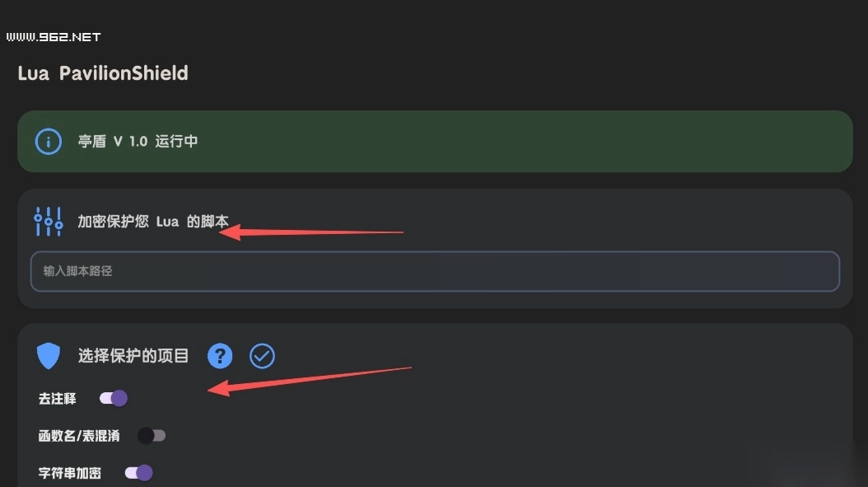Click the blue shield icon
Screen dimensions: 868x487
(49, 356)
